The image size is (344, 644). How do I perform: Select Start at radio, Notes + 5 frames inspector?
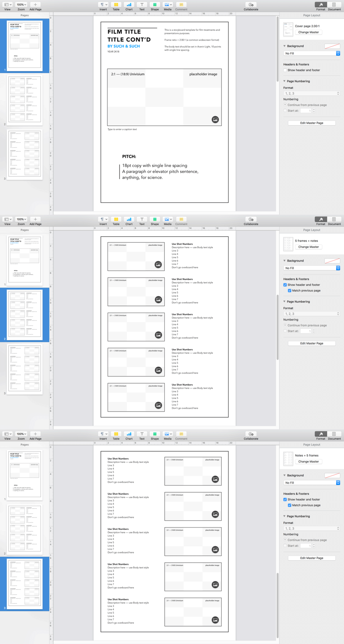tap(285, 546)
